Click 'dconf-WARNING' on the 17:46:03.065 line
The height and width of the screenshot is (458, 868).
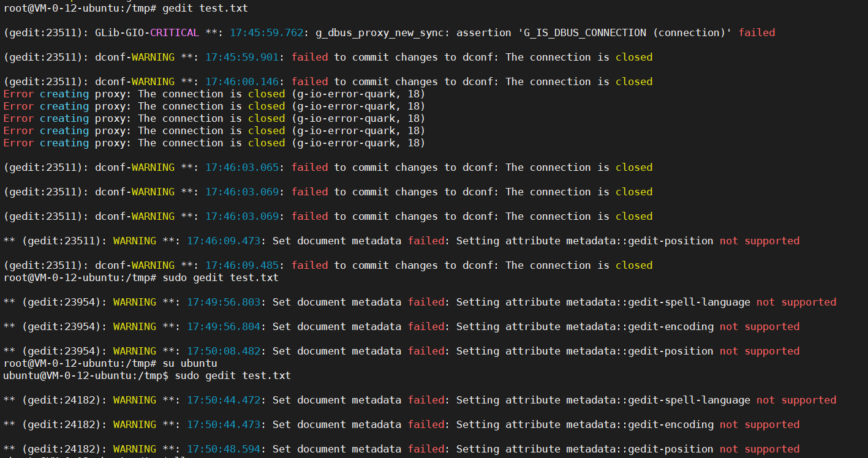point(135,167)
